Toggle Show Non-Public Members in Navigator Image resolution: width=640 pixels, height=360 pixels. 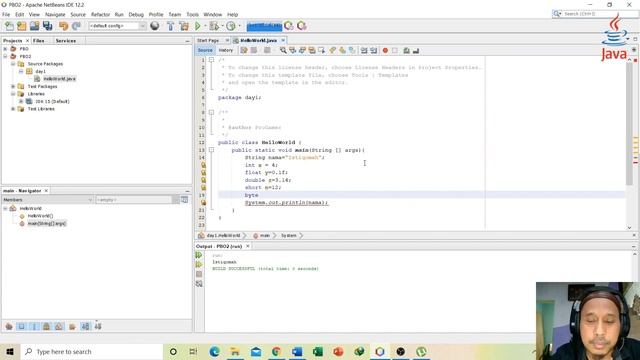tap(47, 327)
